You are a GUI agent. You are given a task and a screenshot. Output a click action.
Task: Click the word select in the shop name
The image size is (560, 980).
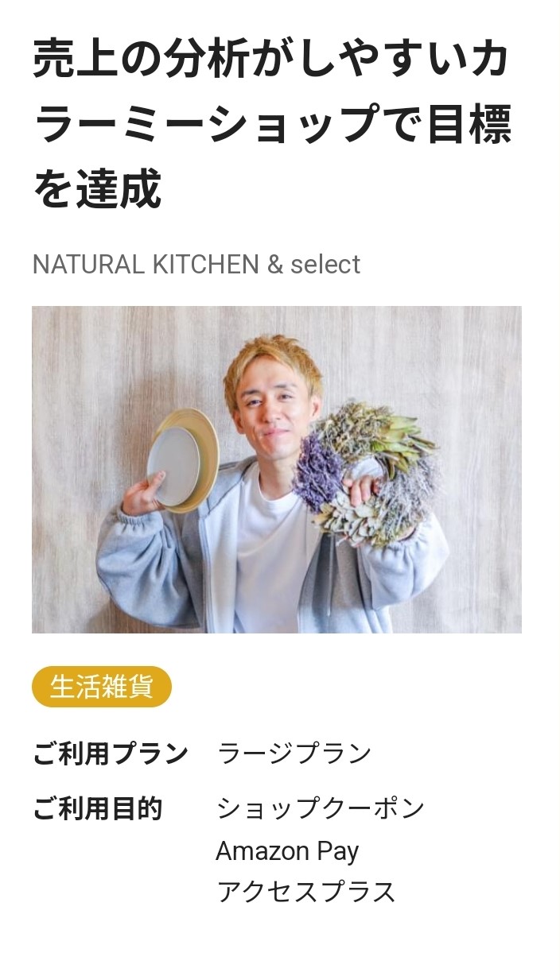click(325, 265)
